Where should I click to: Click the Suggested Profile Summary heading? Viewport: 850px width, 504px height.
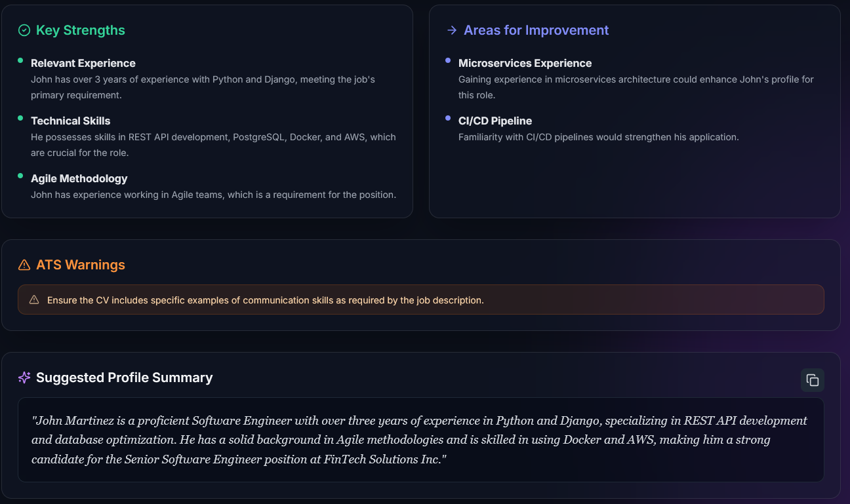pyautogui.click(x=125, y=378)
